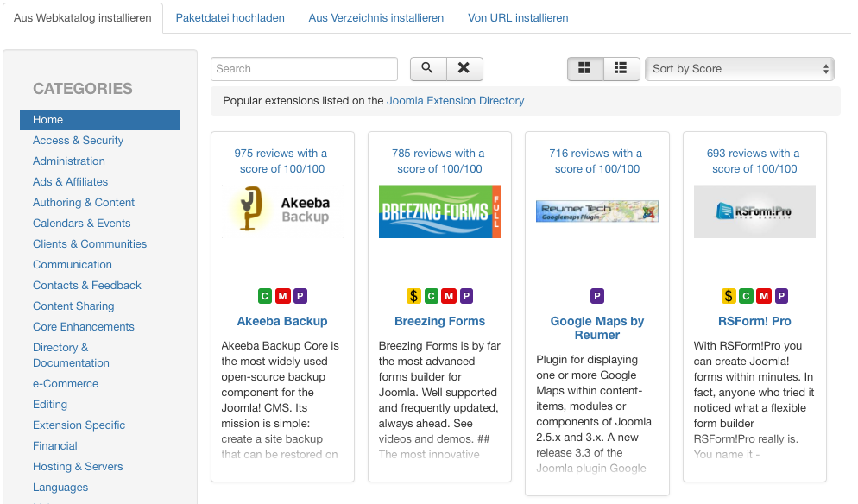Open Hosting & Servers category

[78, 467]
